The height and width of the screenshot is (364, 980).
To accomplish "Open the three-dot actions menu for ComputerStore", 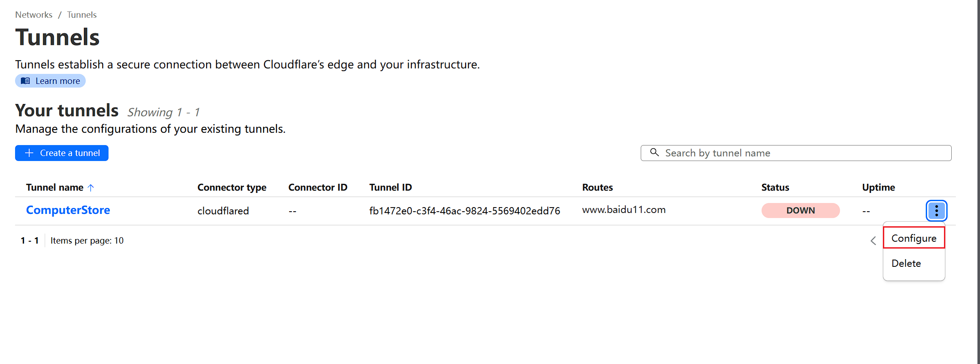I will point(936,211).
